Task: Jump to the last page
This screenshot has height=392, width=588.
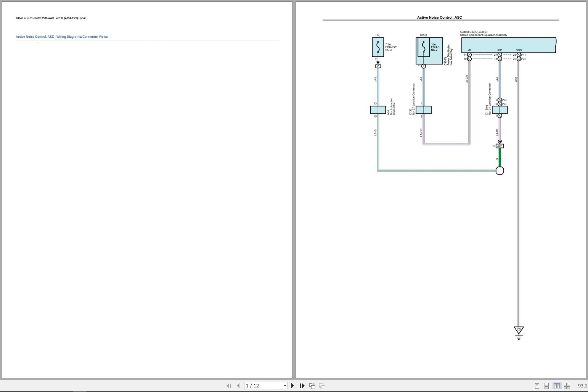Action: [x=302, y=386]
